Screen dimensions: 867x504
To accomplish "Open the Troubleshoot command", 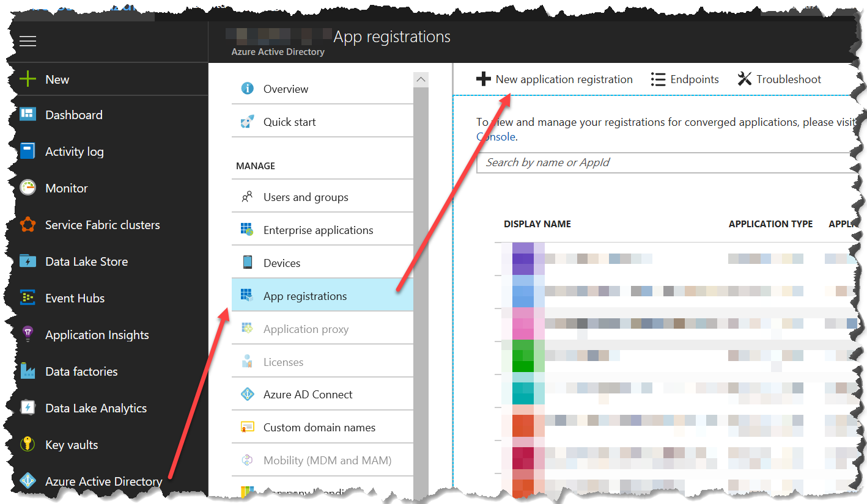I will click(779, 79).
